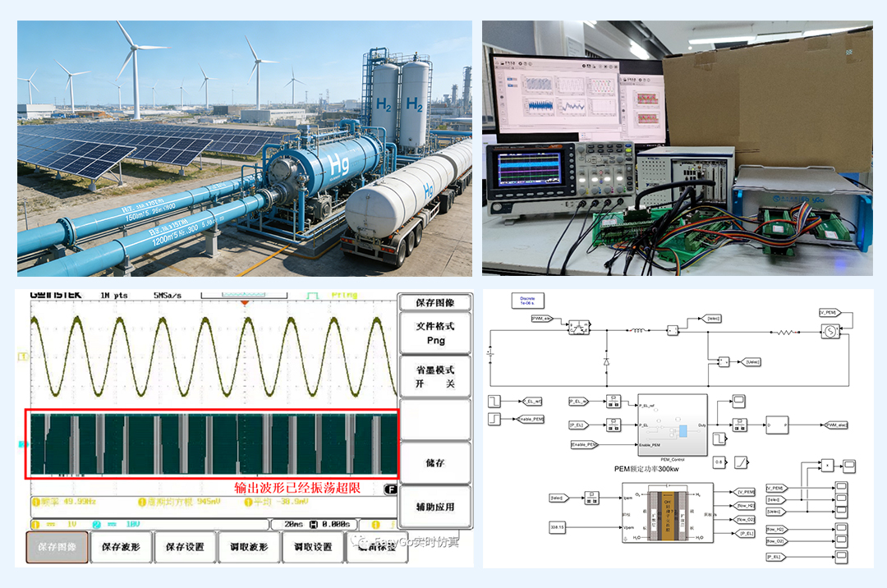This screenshot has width=887, height=588.
Task: Select the product (x) block
Action: (x=827, y=466)
